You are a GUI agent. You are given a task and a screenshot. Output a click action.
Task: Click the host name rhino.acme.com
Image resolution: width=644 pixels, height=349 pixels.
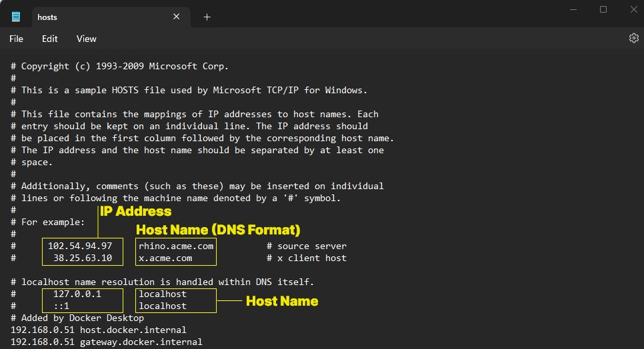(x=176, y=246)
